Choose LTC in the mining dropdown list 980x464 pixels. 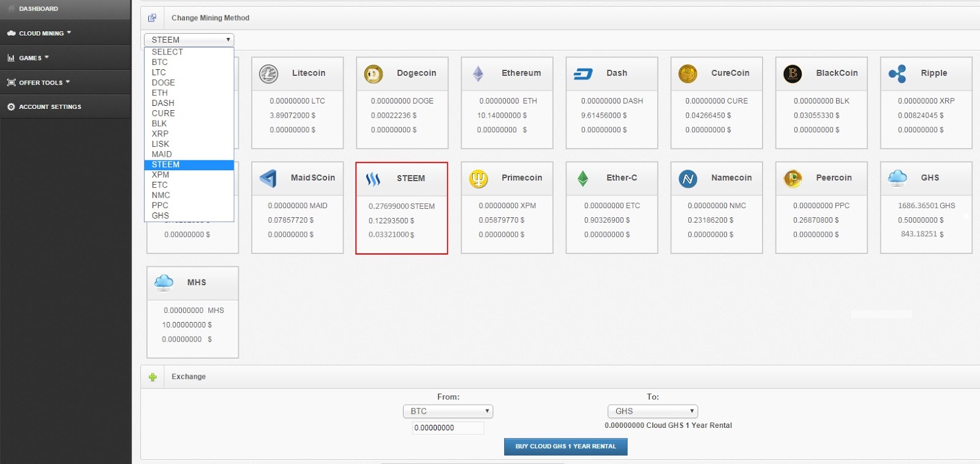click(189, 72)
